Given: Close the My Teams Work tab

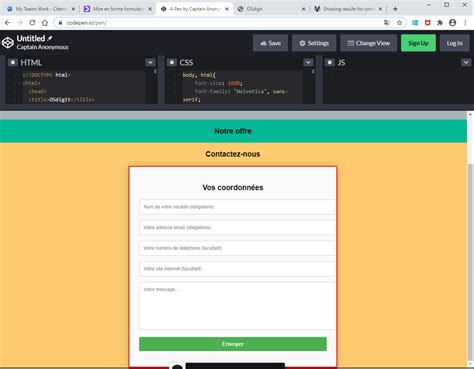Looking at the screenshot, I should pyautogui.click(x=73, y=9).
